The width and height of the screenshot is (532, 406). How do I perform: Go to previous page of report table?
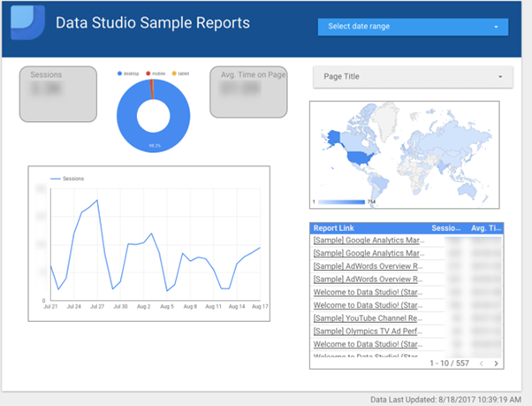(x=481, y=364)
